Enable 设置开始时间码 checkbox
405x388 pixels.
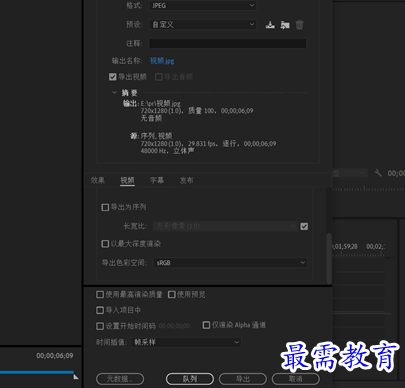pos(100,326)
